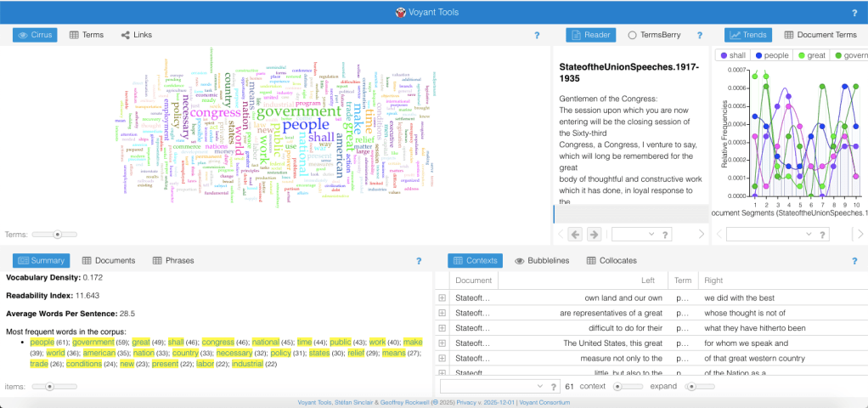Open help for the Summary panel
Viewport: 868px width, 408px height.
tap(418, 261)
